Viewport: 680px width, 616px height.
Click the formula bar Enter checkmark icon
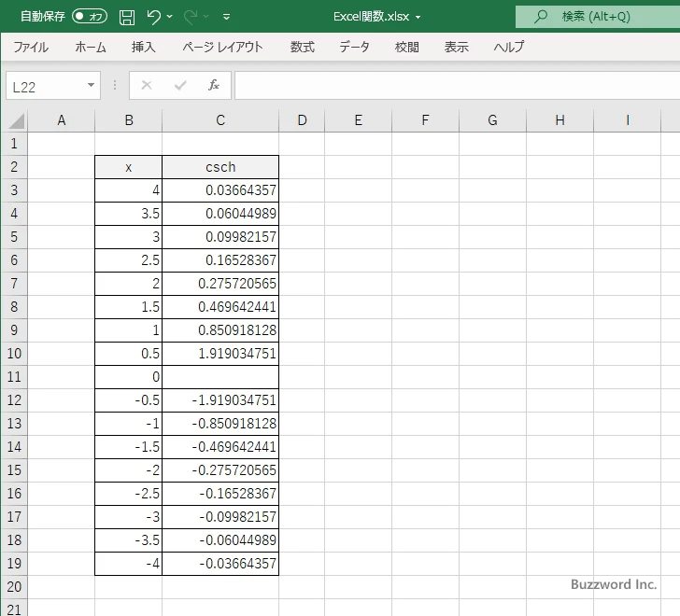click(180, 85)
